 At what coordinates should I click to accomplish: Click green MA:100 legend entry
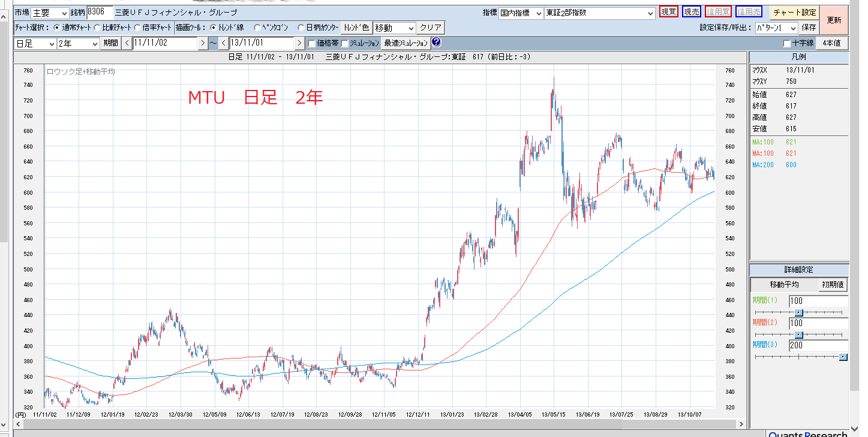point(774,141)
